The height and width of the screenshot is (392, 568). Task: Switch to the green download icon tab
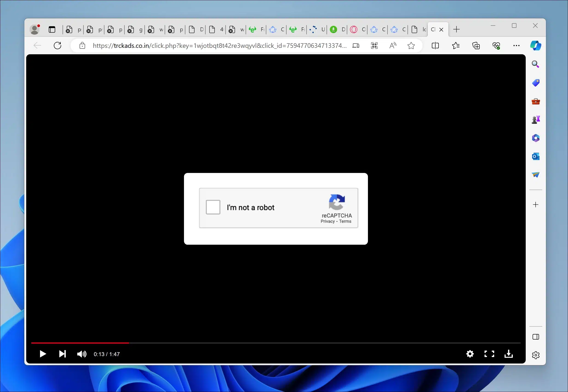(x=337, y=29)
